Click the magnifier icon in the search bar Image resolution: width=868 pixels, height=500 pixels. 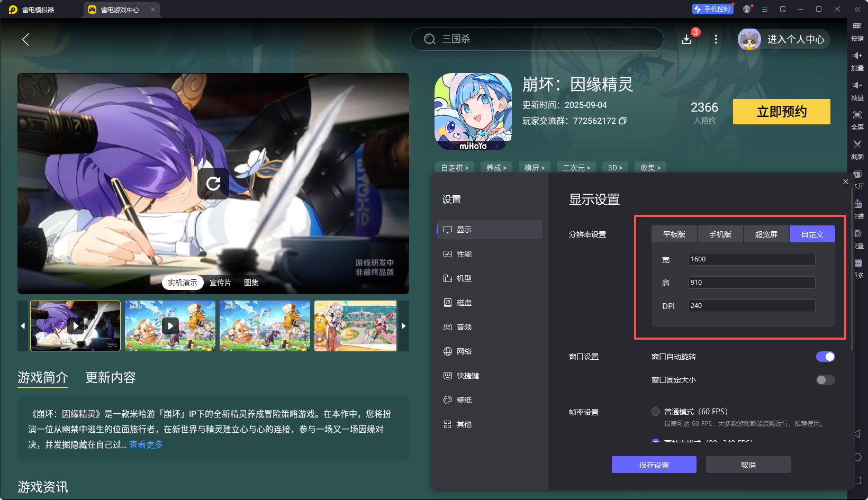[430, 39]
